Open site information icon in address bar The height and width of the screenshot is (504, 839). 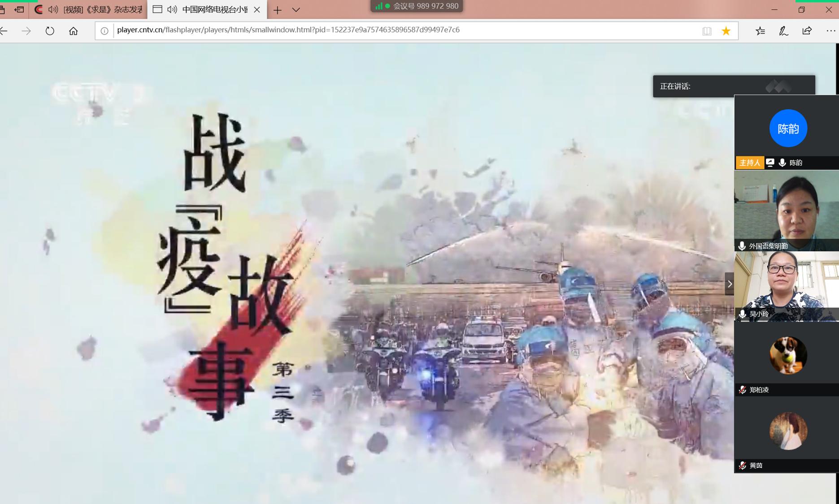[x=104, y=31]
